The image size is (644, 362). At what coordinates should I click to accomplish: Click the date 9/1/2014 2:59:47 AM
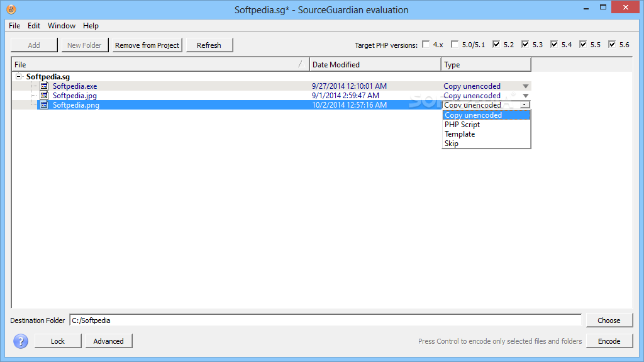coord(345,96)
